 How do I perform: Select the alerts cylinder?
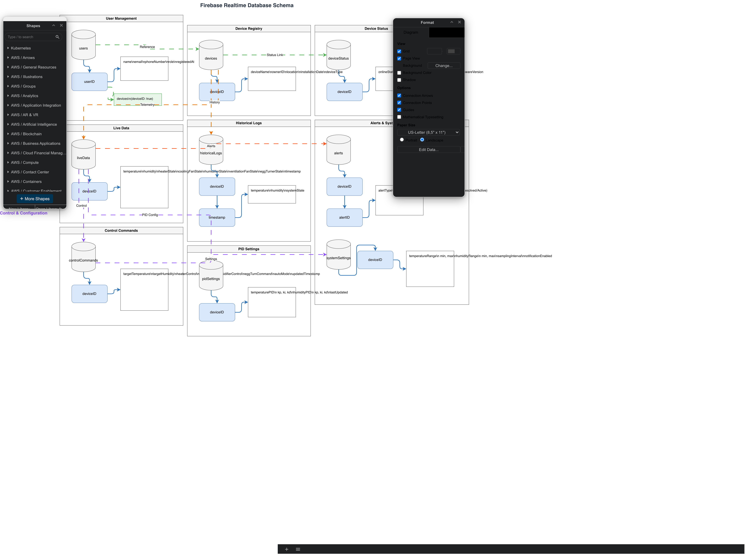pos(339,150)
